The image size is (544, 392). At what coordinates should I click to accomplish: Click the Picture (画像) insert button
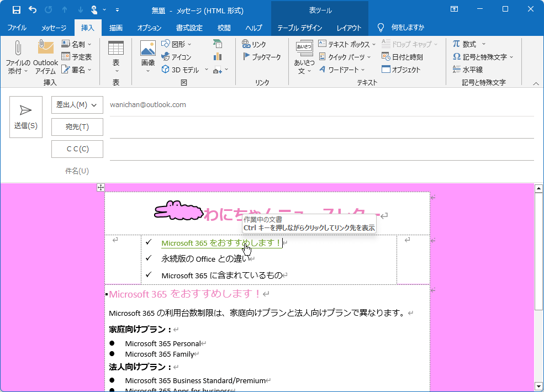(148, 57)
